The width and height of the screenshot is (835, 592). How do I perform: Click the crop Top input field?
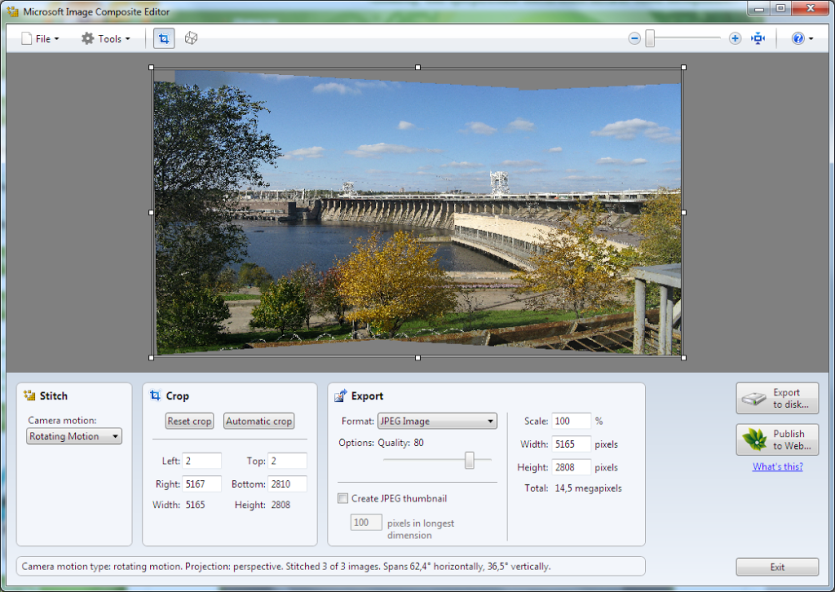click(287, 461)
